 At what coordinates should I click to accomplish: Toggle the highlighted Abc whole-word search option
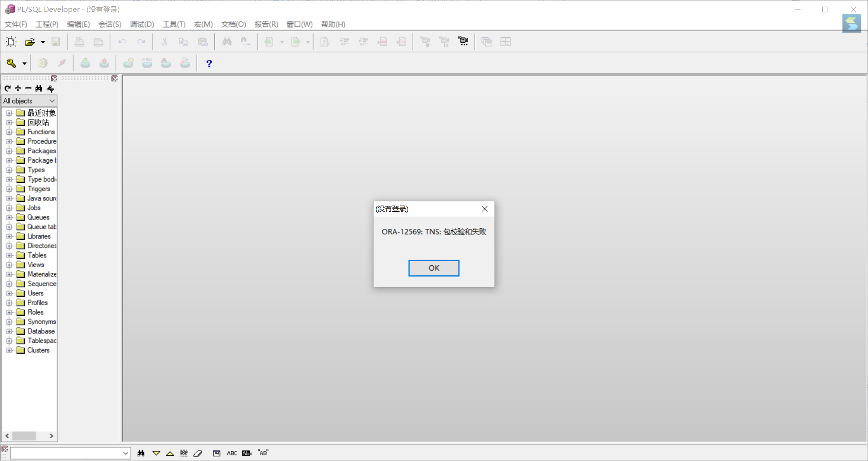pos(247,453)
